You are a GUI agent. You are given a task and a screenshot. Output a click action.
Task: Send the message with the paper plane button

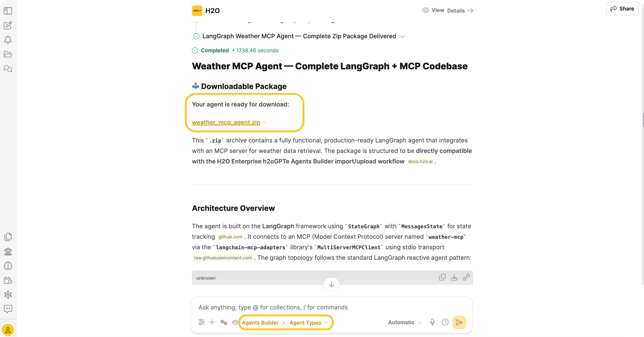tap(459, 322)
